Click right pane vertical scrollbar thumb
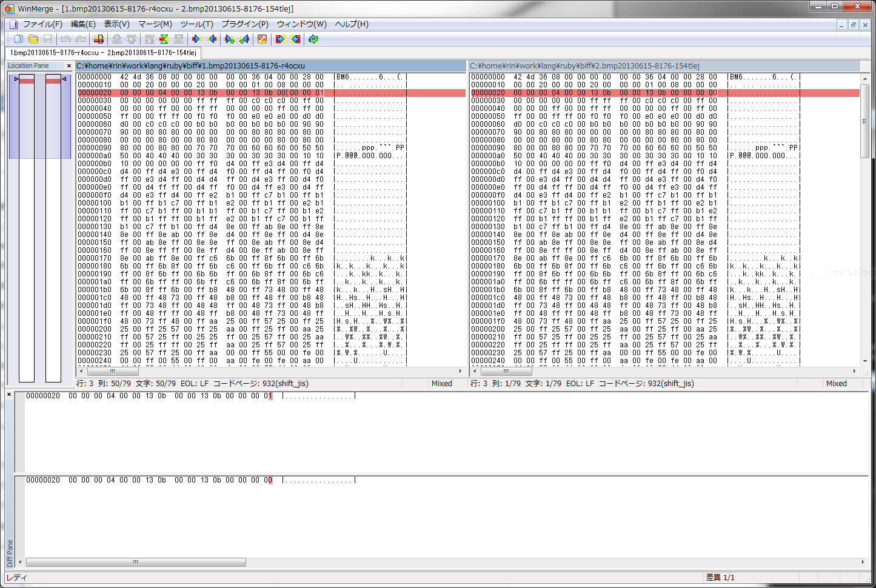Viewport: 876px width, 588px height. 865,121
